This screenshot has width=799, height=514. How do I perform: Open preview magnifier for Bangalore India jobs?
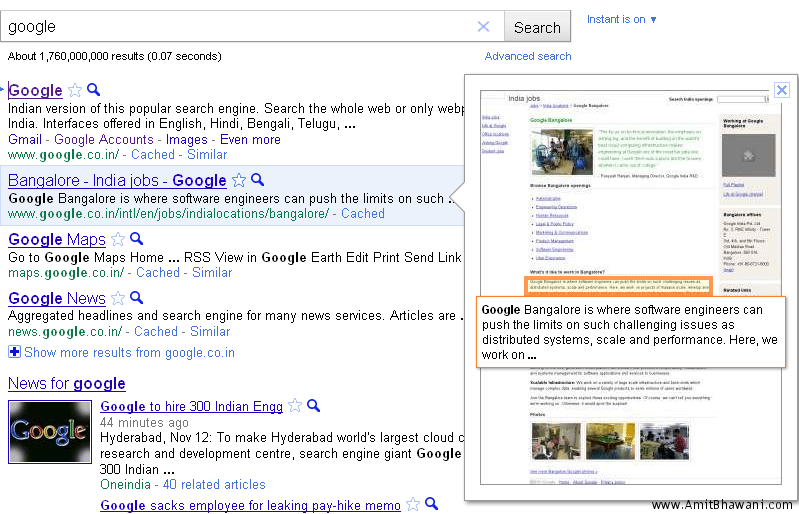coord(258,179)
